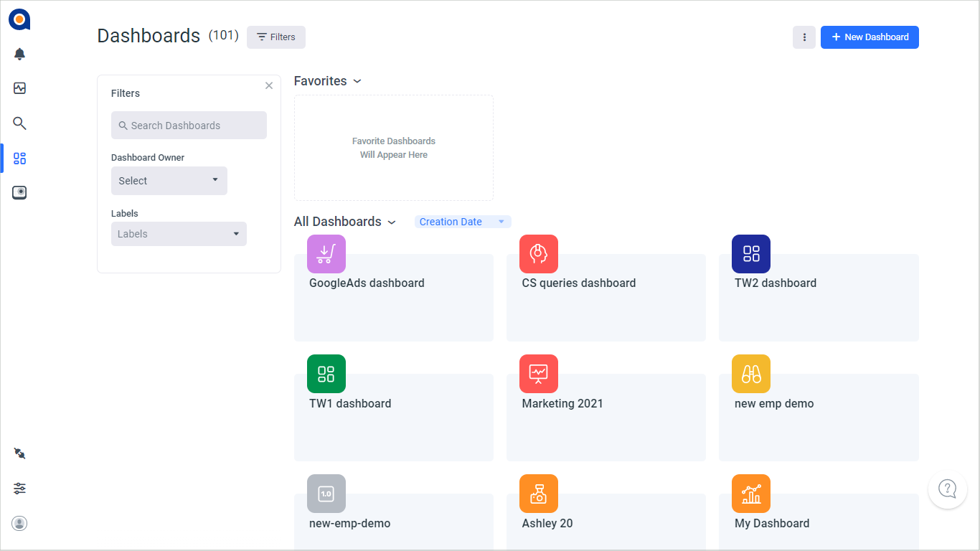This screenshot has width=980, height=551.
Task: Click the app logo in the sidebar
Action: point(19,19)
